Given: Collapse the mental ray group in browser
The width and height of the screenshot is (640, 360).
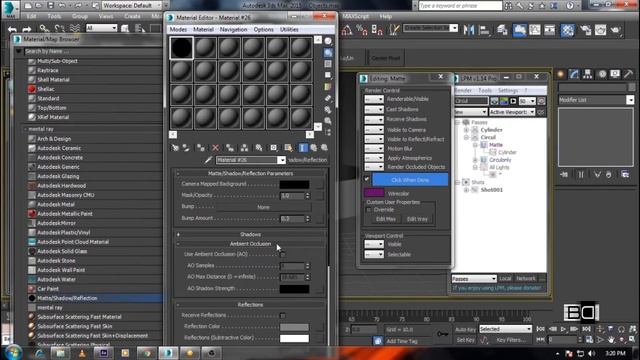Looking at the screenshot, I should (25, 129).
